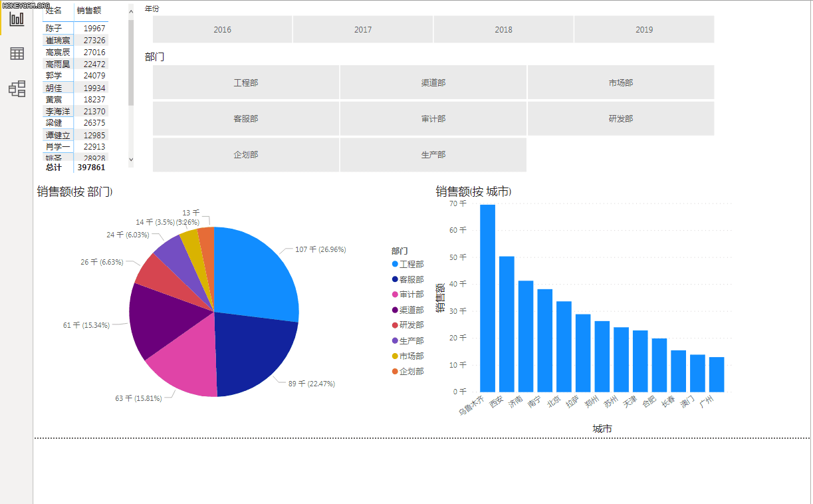
Task: Click the table scrollbar down arrow
Action: click(131, 160)
